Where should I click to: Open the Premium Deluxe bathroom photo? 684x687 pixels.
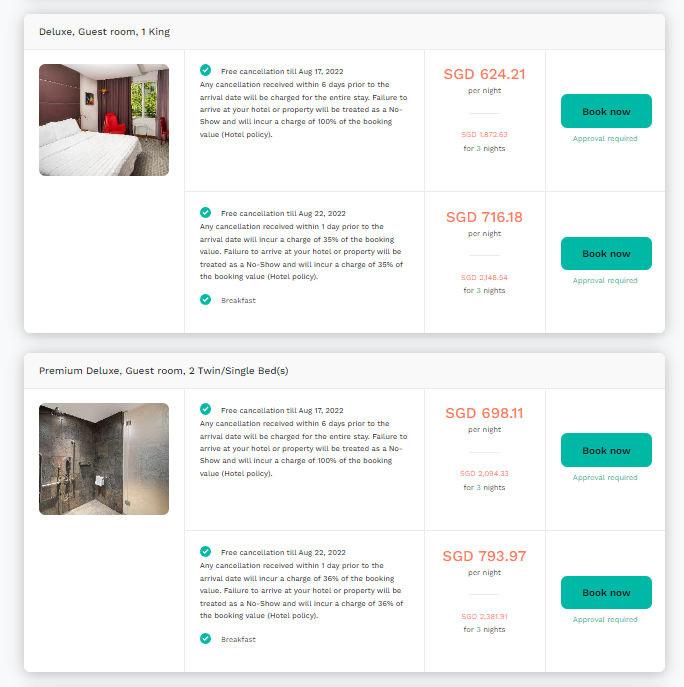[104, 459]
